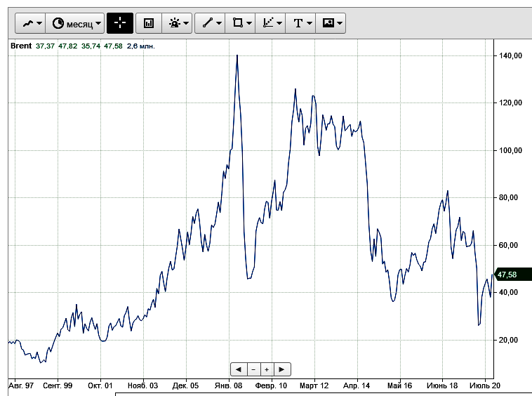Toggle the crosshair cursor tool
The image size is (532, 396).
[119, 23]
